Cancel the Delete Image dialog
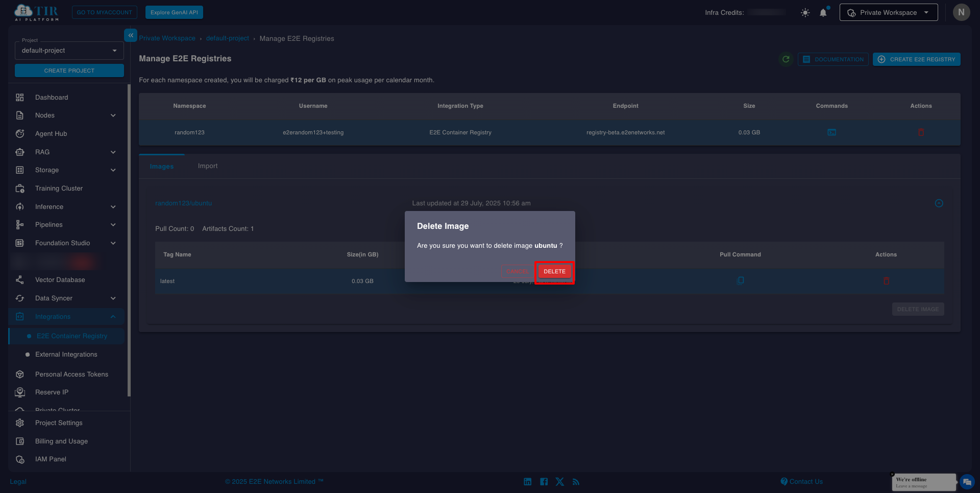This screenshot has height=493, width=980. 517,271
